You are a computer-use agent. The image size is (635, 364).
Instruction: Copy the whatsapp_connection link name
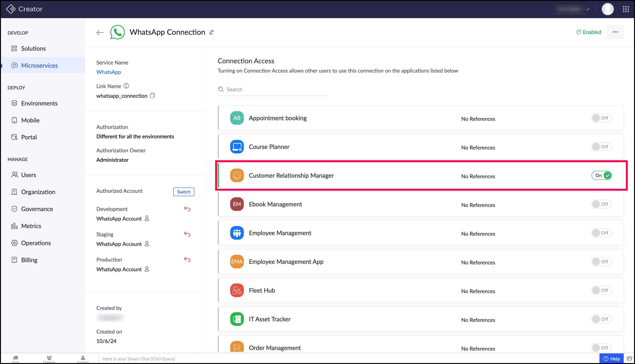[152, 95]
